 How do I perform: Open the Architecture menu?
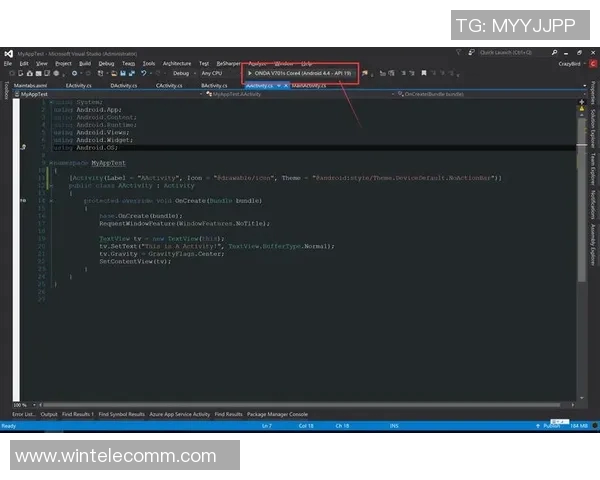(x=176, y=63)
